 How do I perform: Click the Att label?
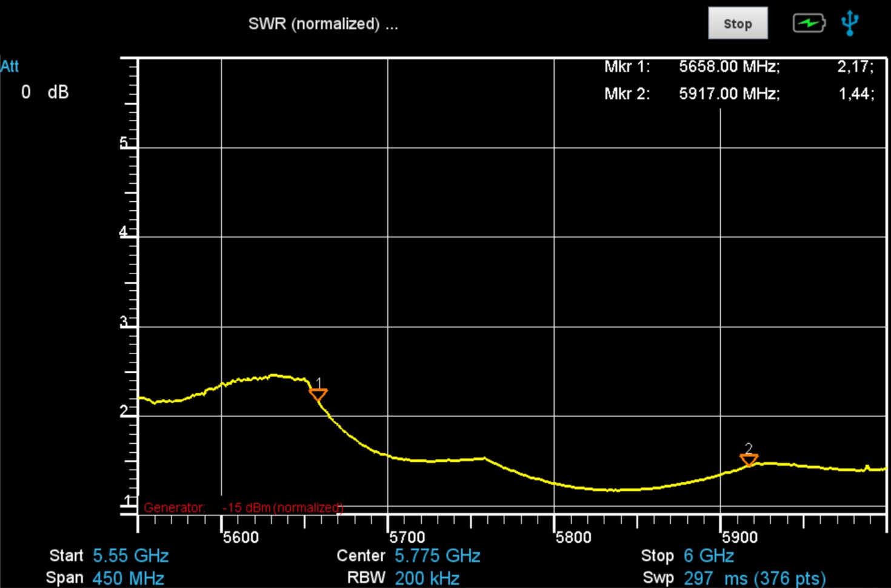[10, 66]
